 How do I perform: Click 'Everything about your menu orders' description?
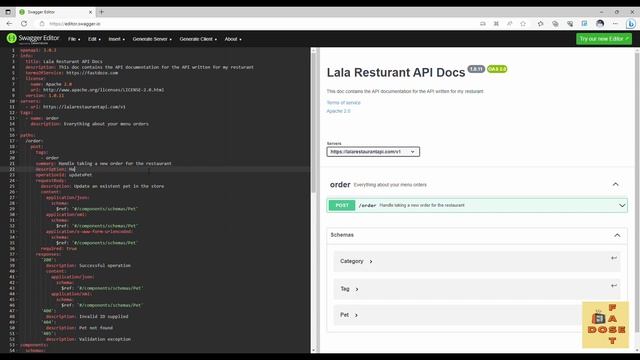[390, 185]
